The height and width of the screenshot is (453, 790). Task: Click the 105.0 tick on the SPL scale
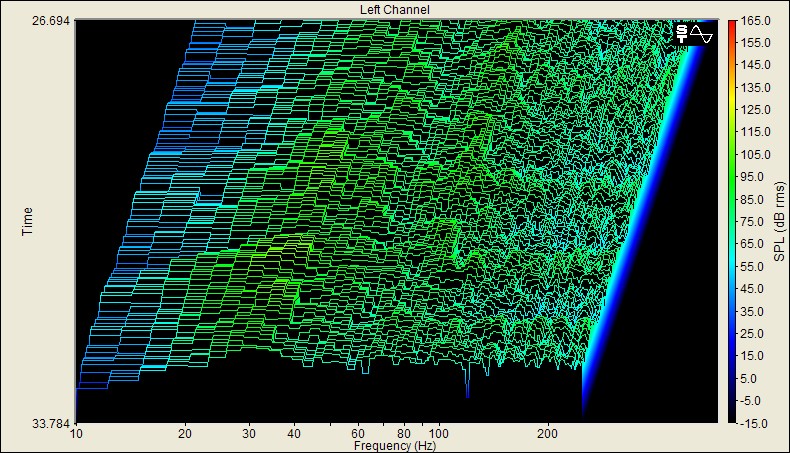pos(755,154)
